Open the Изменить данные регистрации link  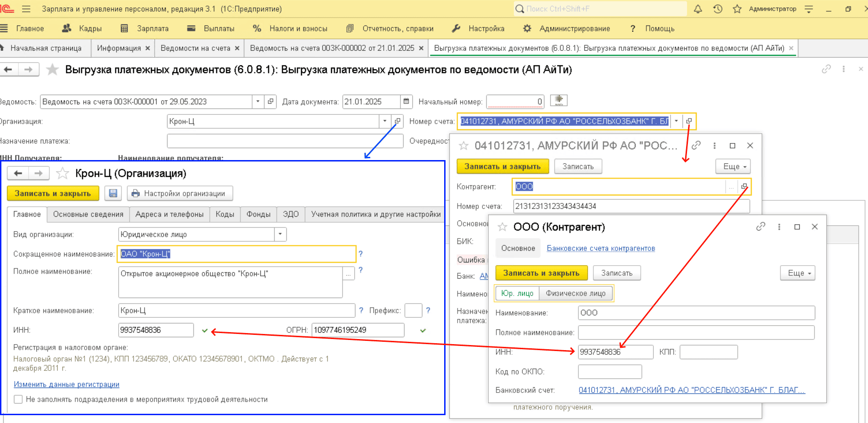click(66, 384)
